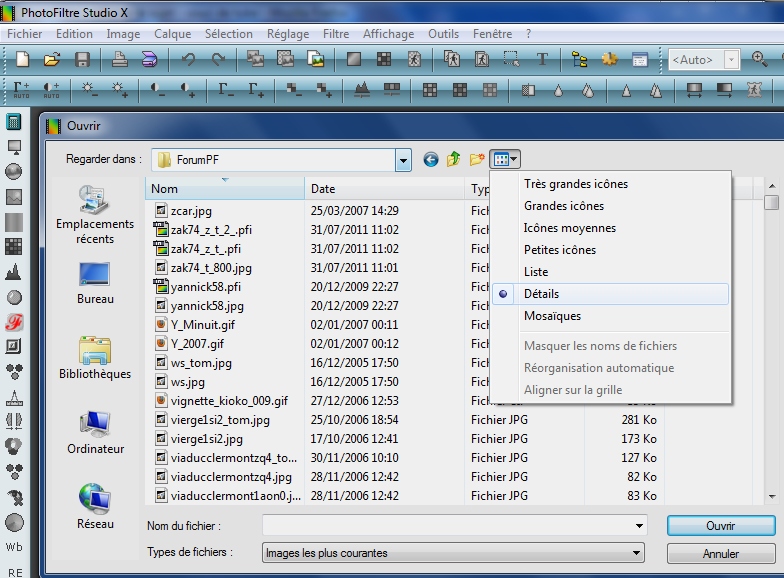Click the New document toolbar icon
784x578 pixels.
(22, 60)
